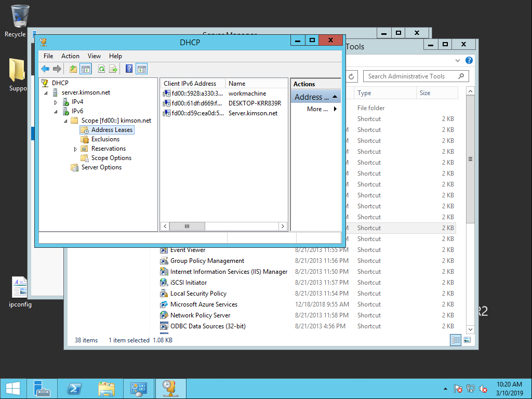Refresh the DHCP view using toolbar icon
532x399 pixels.
101,69
